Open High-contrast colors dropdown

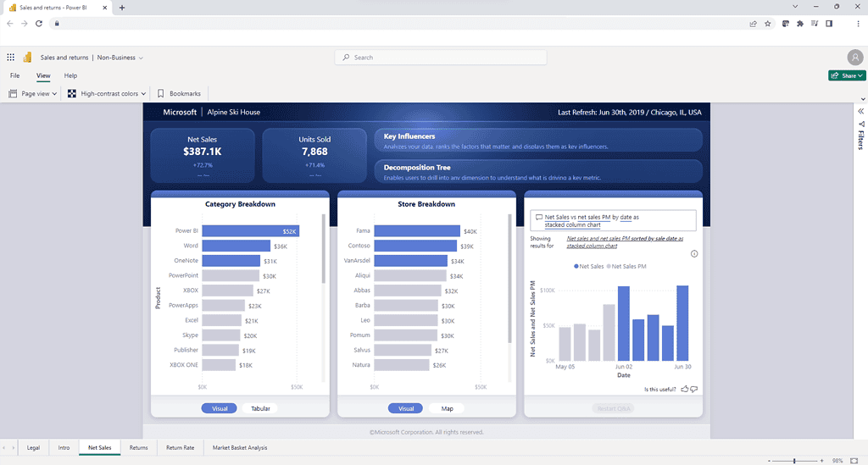coord(107,93)
